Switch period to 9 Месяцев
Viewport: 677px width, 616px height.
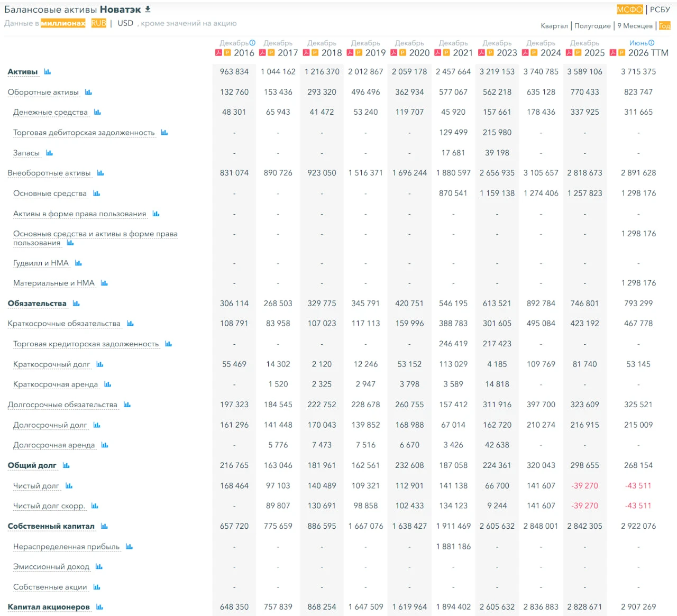point(635,26)
